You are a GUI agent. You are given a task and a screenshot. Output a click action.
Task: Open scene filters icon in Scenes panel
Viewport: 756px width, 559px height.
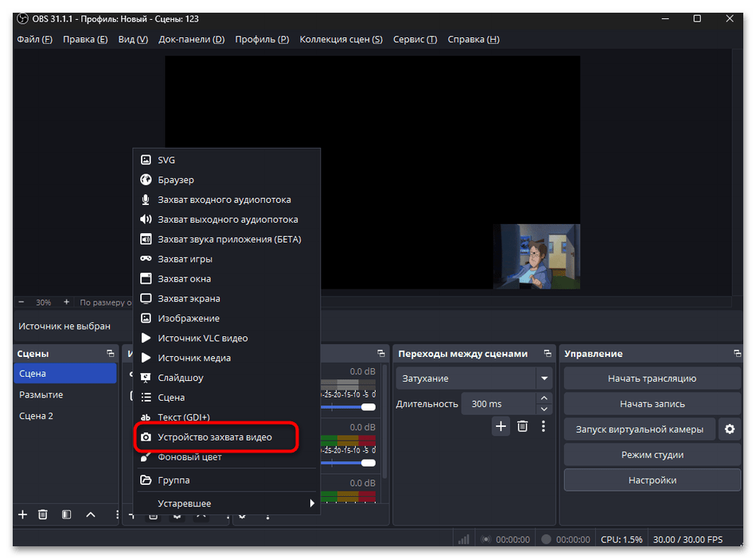coord(67,514)
